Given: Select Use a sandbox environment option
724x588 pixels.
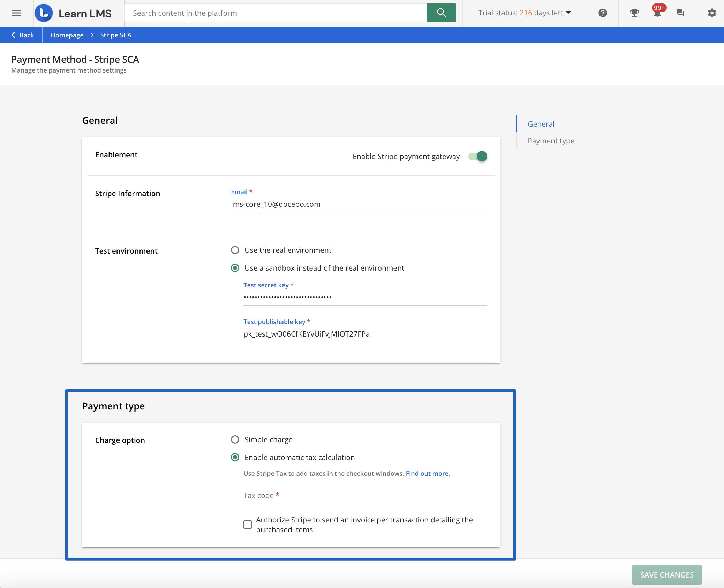Looking at the screenshot, I should point(235,268).
